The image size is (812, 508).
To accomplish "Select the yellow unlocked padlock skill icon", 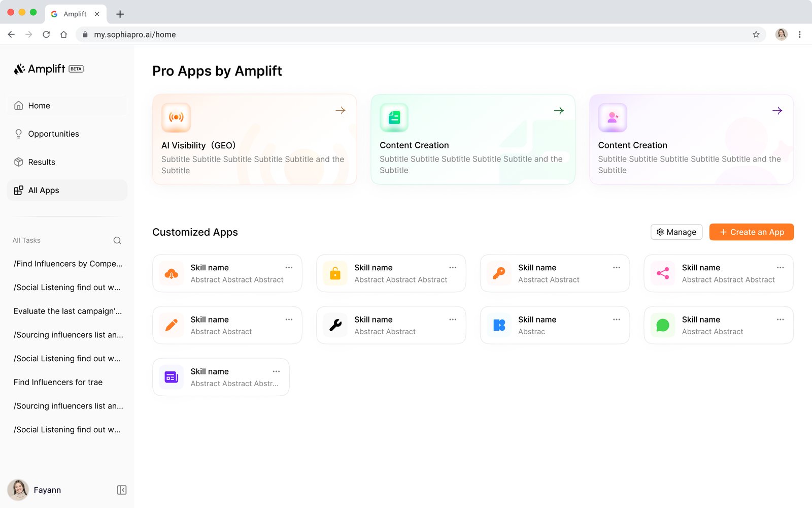I will [335, 273].
